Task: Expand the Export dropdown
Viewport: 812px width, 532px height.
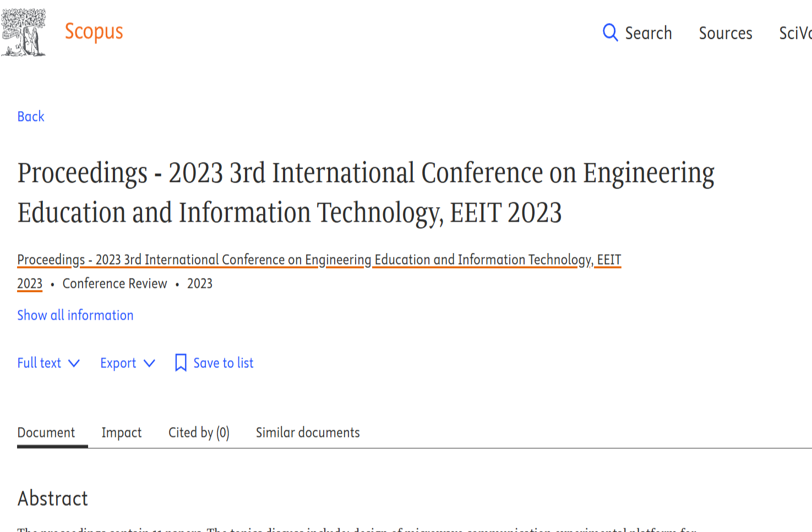Action: pos(128,363)
